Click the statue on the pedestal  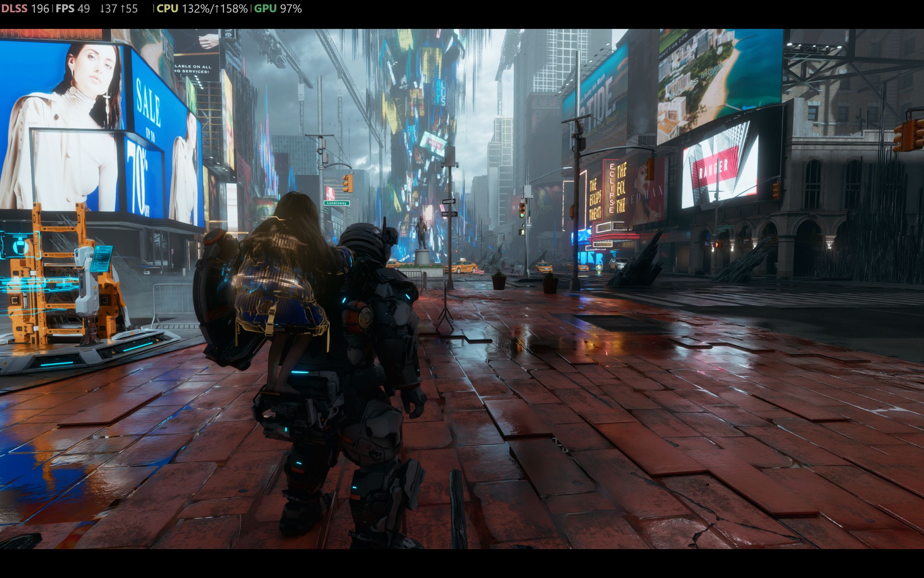[421, 233]
